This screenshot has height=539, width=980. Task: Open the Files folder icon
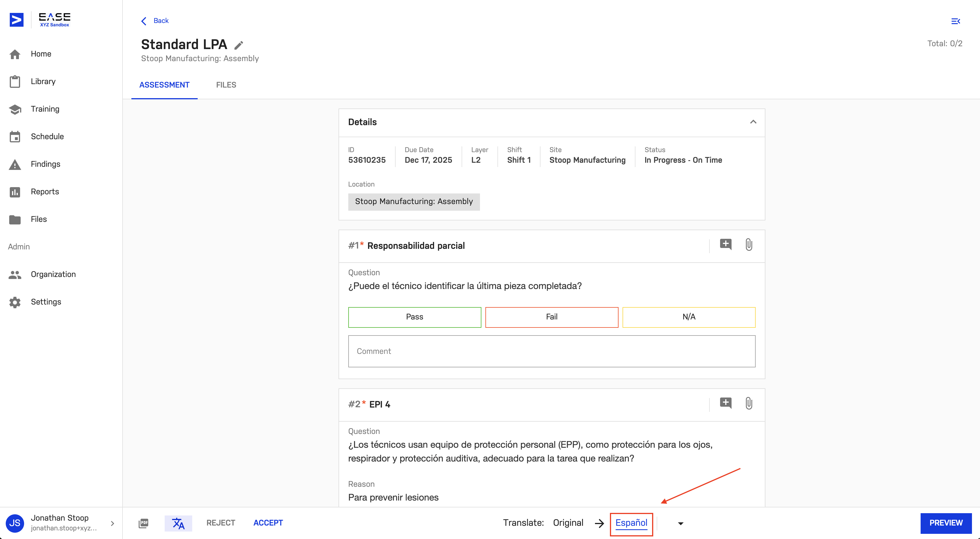[15, 220]
